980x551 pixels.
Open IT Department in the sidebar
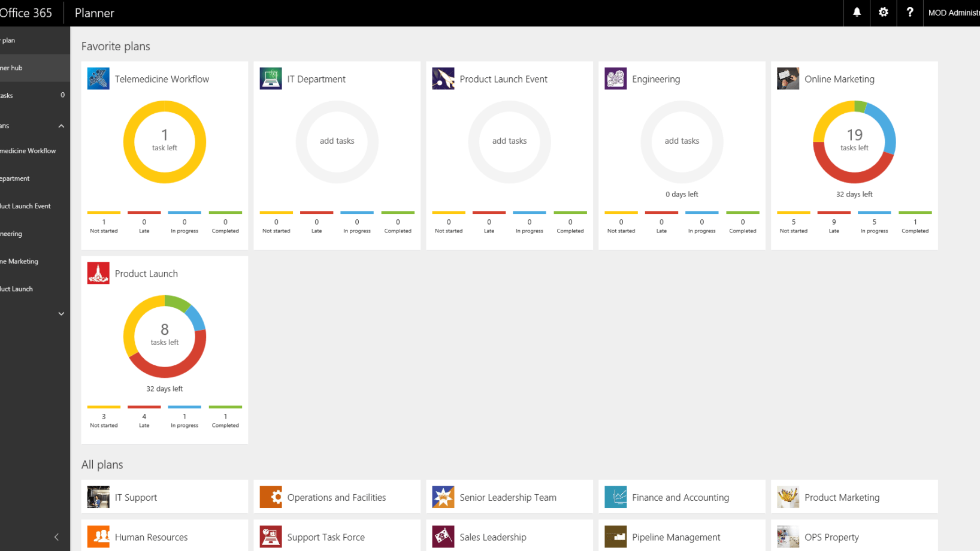coord(35,178)
